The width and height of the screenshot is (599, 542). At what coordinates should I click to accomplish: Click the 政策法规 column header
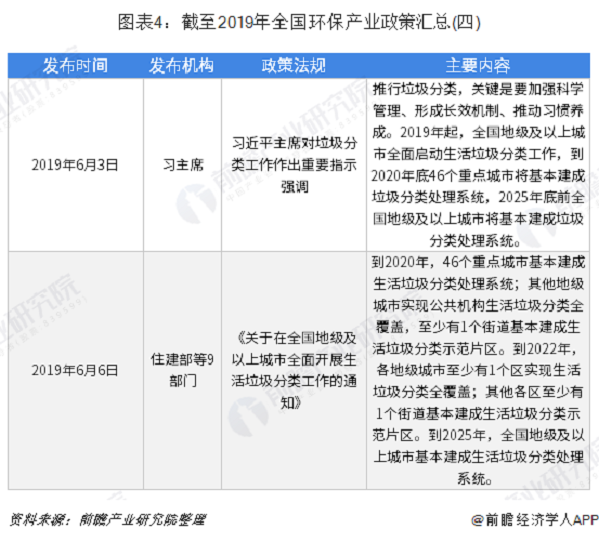pos(293,66)
